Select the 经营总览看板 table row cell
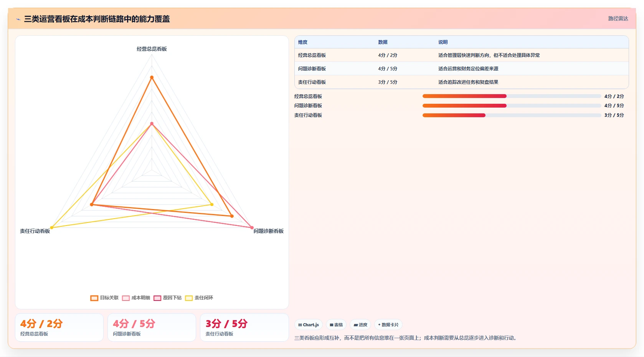Image resolution: width=644 pixels, height=357 pixels. (x=312, y=55)
